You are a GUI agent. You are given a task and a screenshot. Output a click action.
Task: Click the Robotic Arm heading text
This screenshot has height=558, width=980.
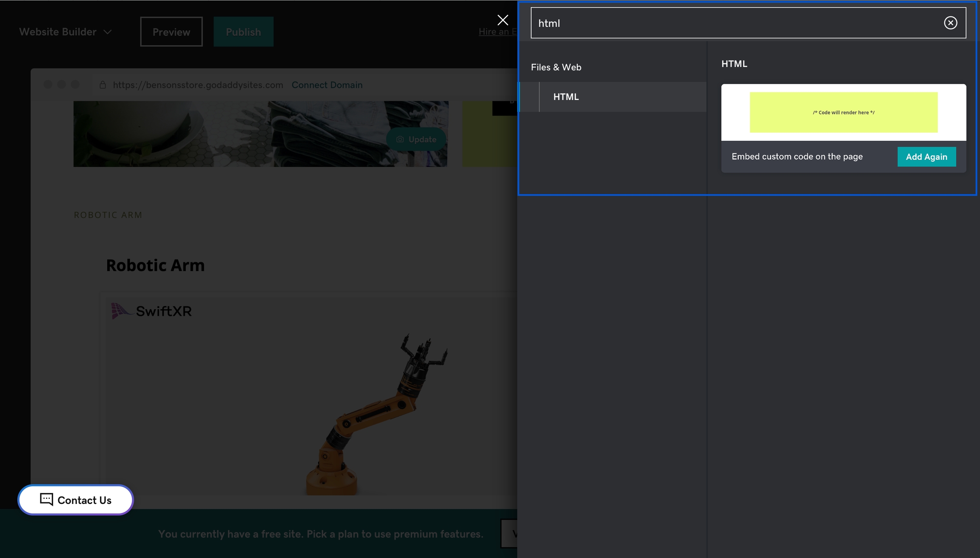[155, 265]
